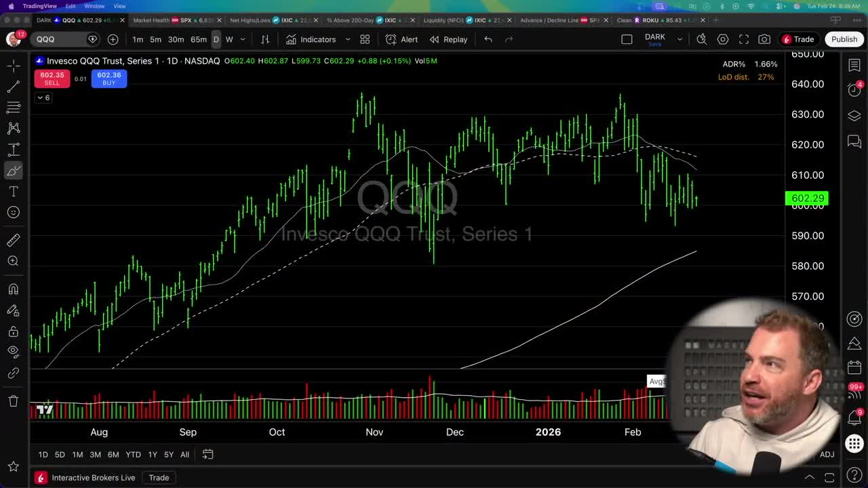The image size is (868, 488).
Task: Expand the timeframe interval dropdown
Action: [243, 39]
